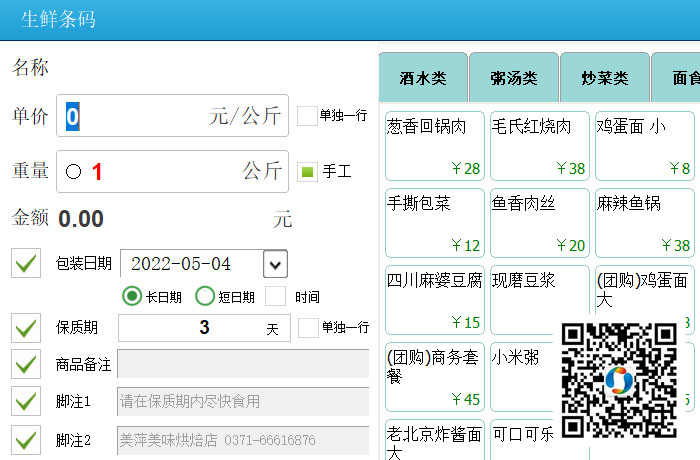
Task: Toggle the 包装日期 checkbox
Action: [27, 263]
